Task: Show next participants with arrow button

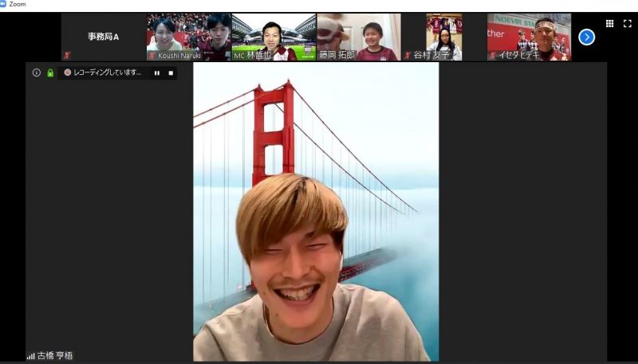Action: (586, 37)
